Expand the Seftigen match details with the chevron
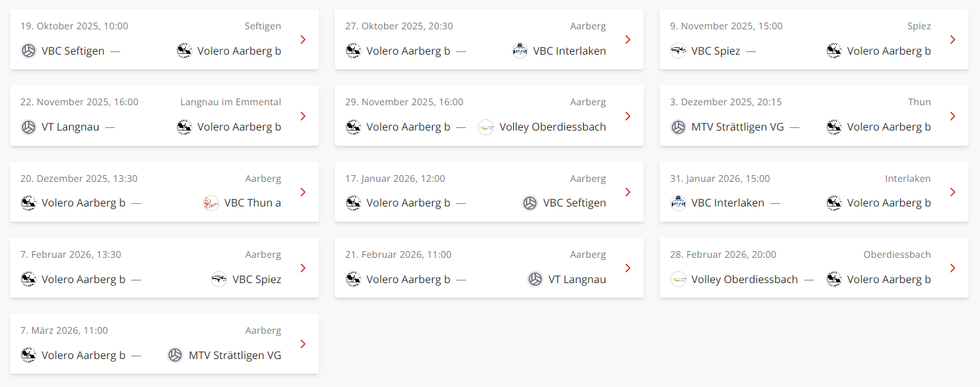This screenshot has width=980, height=387. tap(303, 39)
